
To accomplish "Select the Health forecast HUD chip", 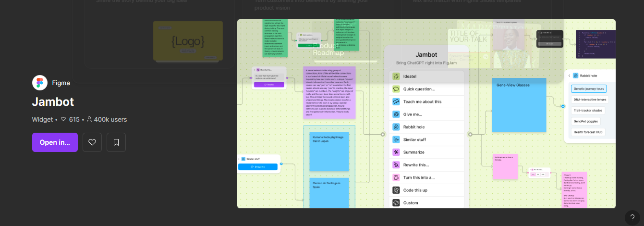I will click(x=588, y=132).
